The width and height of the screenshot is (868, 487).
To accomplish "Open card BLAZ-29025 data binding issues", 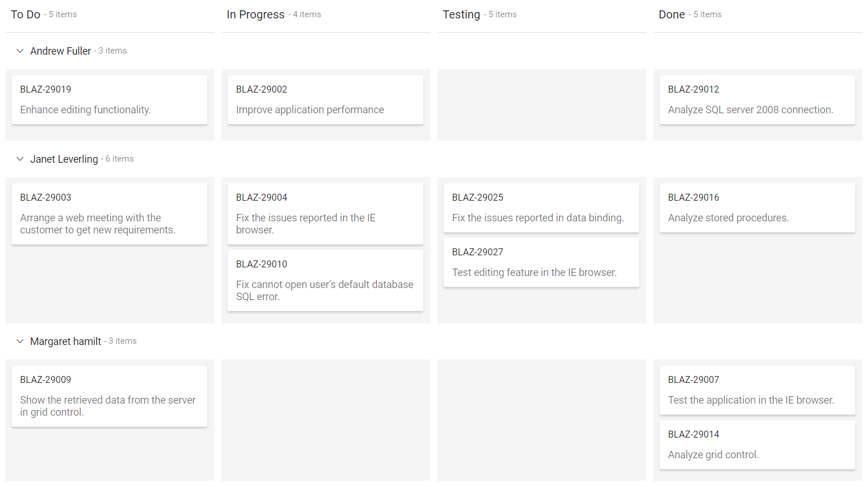I will (x=541, y=208).
